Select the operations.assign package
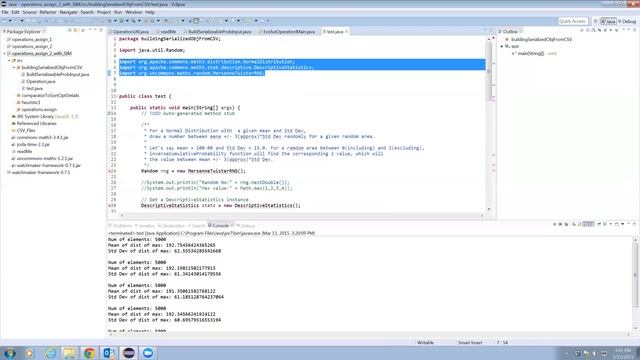 39,109
